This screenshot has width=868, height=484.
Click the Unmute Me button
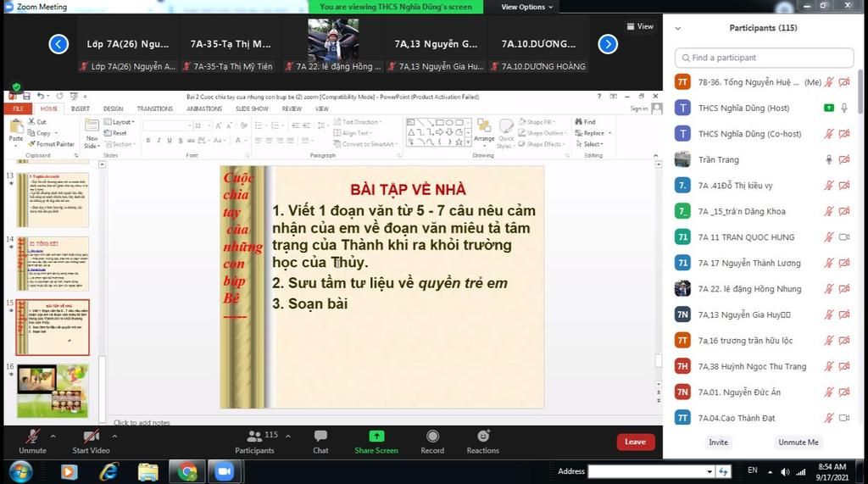798,442
